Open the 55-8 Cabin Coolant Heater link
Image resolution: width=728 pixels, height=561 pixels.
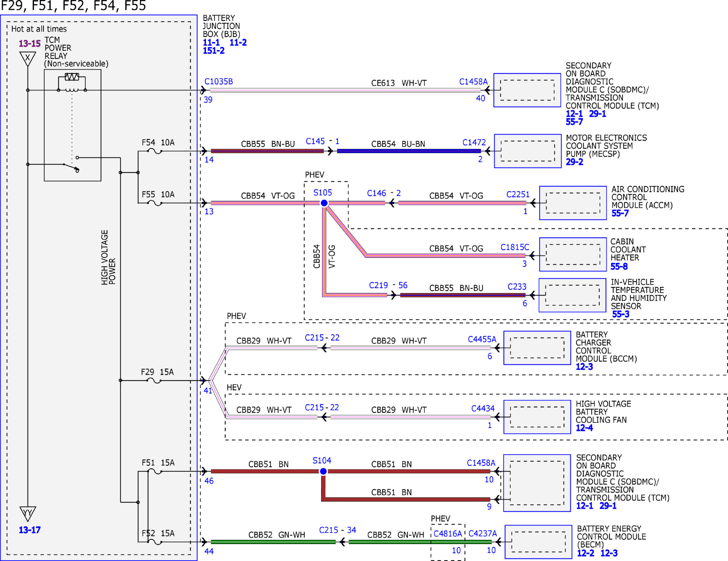coord(619,266)
